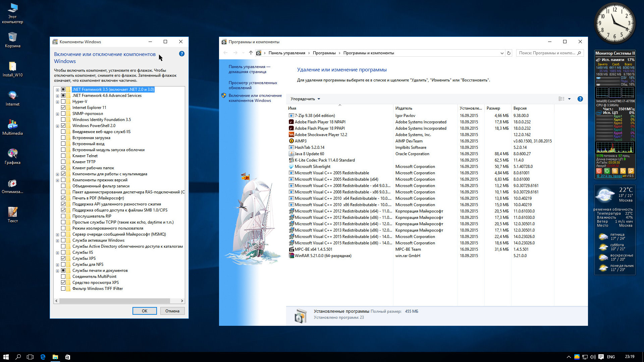Viewport: 644px width, 362px height.
Task: Sort by Версия column header
Action: (x=533, y=108)
